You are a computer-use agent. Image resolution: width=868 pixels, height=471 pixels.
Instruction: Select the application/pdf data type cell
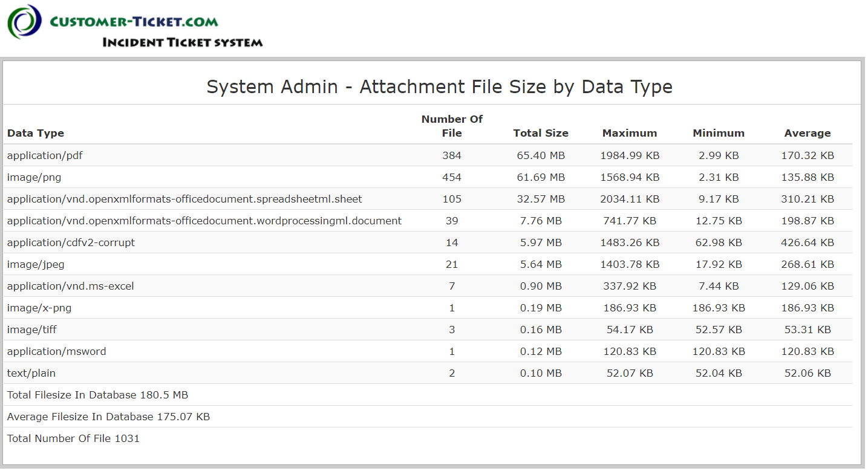point(45,155)
